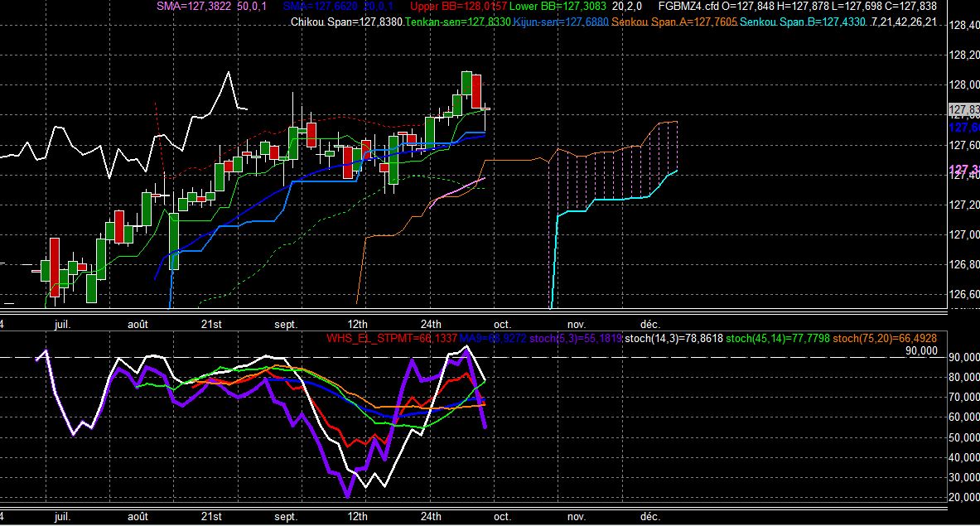Click the Upper BB=128,0157 legend entry
The height and width of the screenshot is (526, 980).
[x=458, y=7]
